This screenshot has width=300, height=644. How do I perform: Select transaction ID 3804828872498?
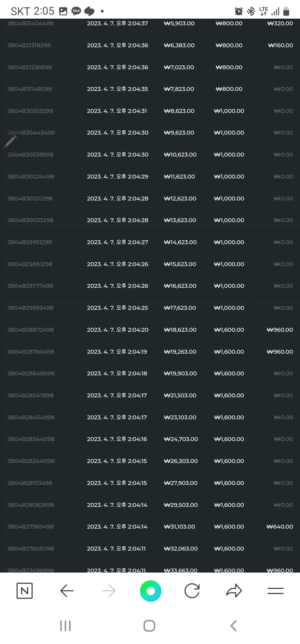[x=31, y=330]
